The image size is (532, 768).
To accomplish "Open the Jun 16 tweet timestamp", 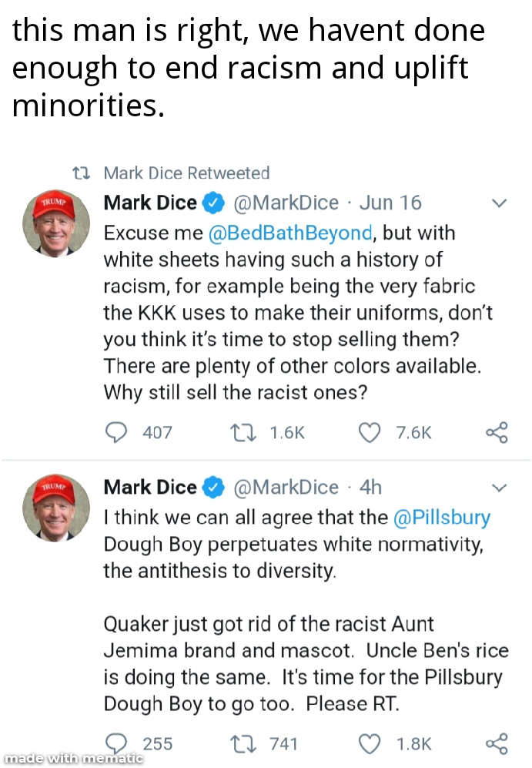I will [x=390, y=203].
